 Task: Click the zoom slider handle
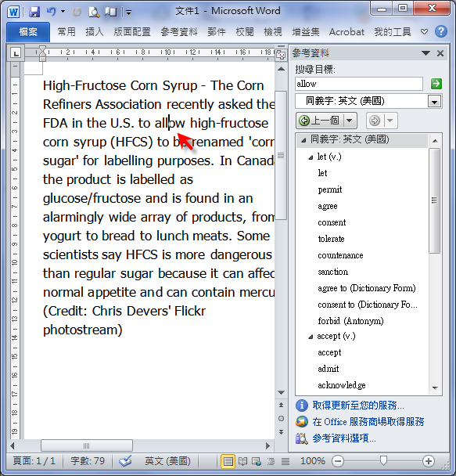(x=383, y=461)
